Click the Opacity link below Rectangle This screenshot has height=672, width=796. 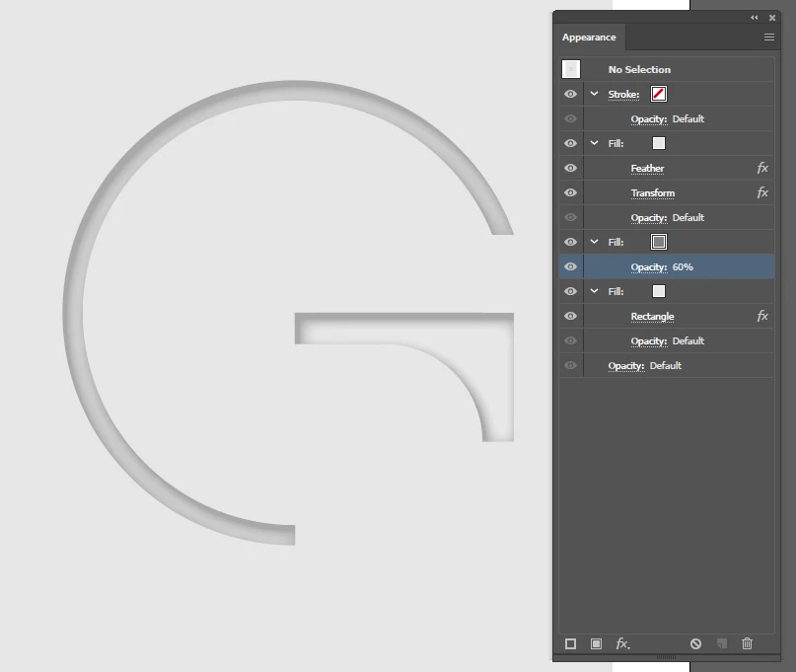tap(649, 341)
